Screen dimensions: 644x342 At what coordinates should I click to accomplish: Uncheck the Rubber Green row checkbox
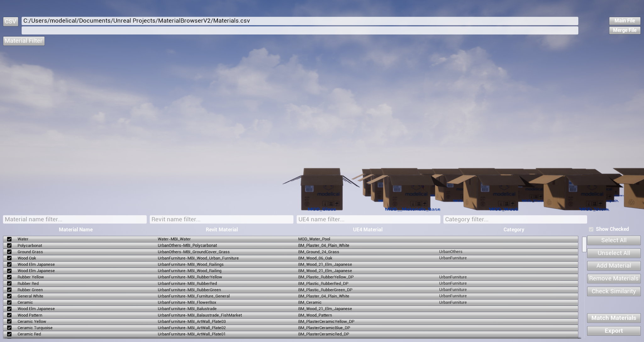click(x=9, y=290)
